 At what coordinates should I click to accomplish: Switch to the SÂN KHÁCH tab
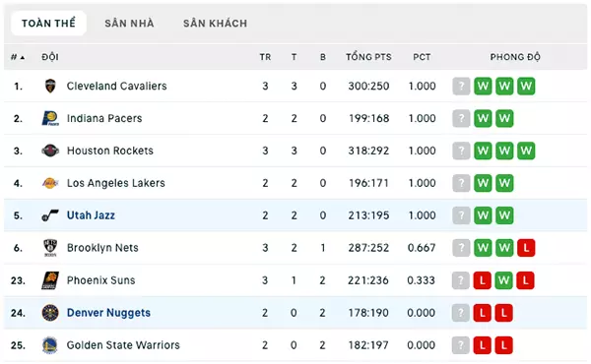coord(215,24)
